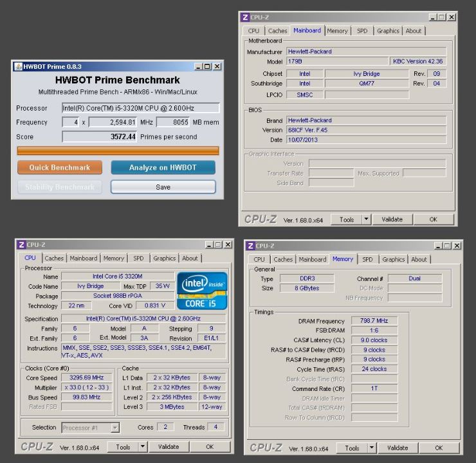This screenshot has height=463, width=476.
Task: Click Tools button in Memory window
Action: 352,448
